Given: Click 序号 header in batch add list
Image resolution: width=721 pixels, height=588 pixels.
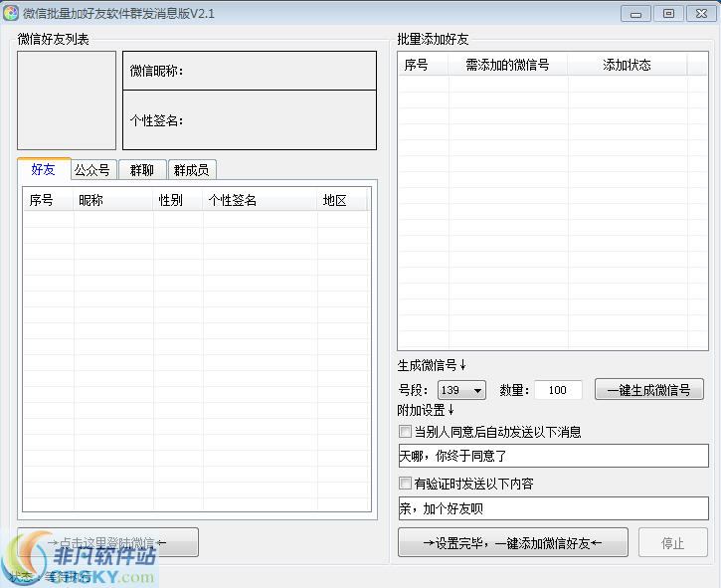Looking at the screenshot, I should point(423,65).
